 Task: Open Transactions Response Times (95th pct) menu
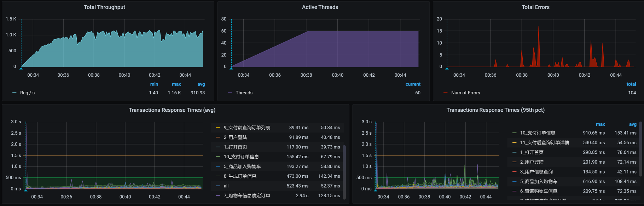[495, 110]
